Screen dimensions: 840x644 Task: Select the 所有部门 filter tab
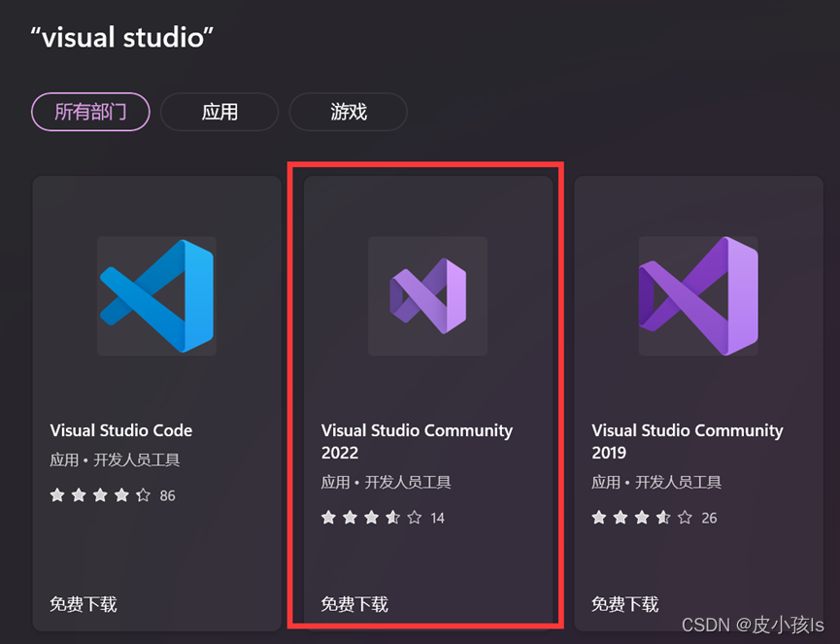(x=90, y=112)
